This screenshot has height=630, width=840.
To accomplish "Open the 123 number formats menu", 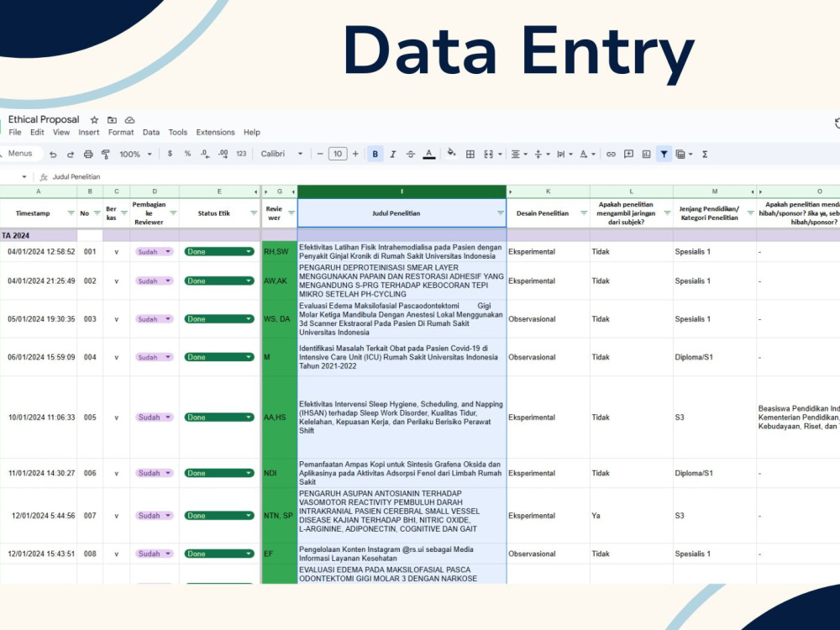I will pyautogui.click(x=241, y=154).
